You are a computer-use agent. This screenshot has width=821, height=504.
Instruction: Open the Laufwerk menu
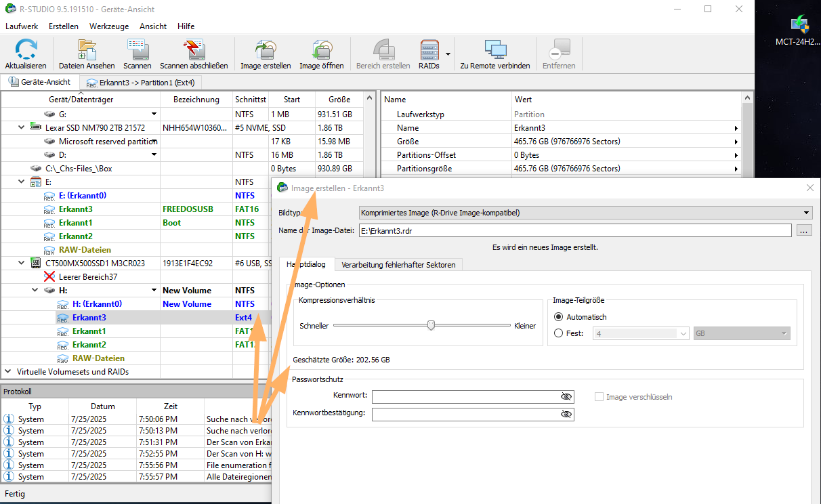22,26
